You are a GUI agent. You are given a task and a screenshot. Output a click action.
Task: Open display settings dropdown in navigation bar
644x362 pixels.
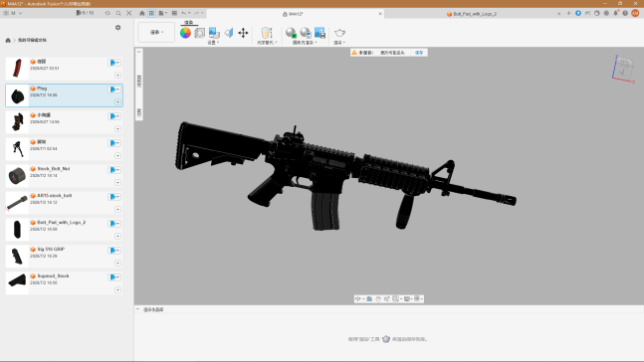click(x=407, y=298)
